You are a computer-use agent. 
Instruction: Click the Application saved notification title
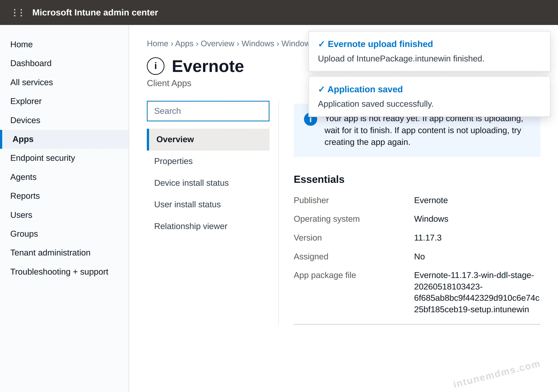365,89
